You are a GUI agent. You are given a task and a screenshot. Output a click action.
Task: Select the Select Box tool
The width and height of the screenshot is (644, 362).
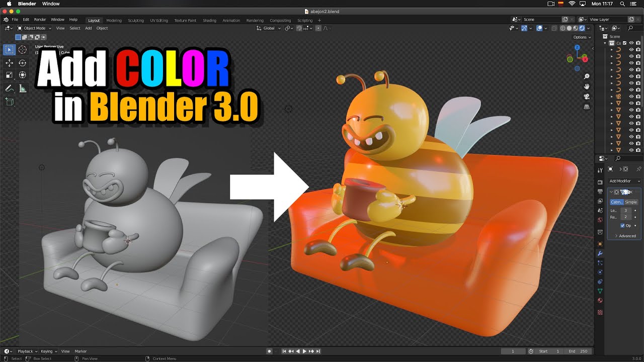pos(9,50)
